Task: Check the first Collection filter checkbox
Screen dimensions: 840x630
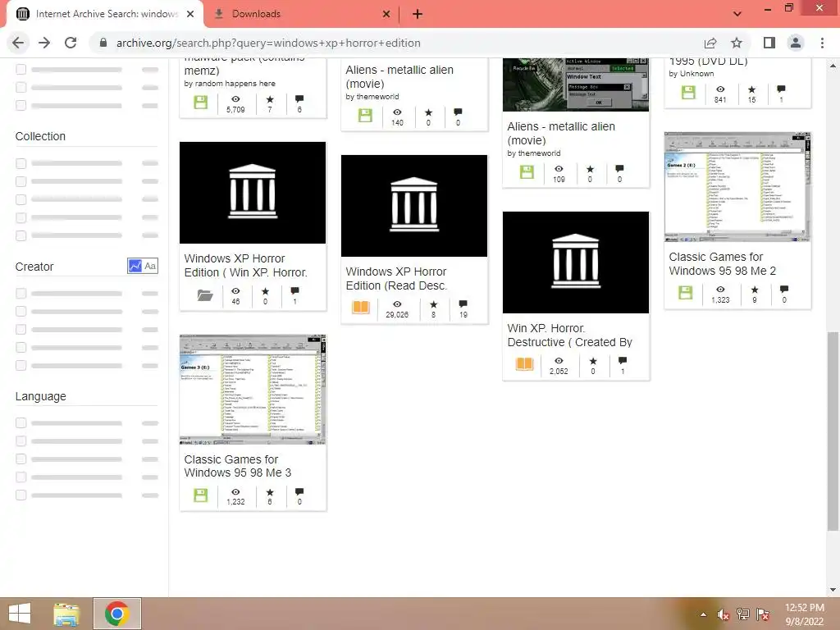Action: [x=21, y=163]
